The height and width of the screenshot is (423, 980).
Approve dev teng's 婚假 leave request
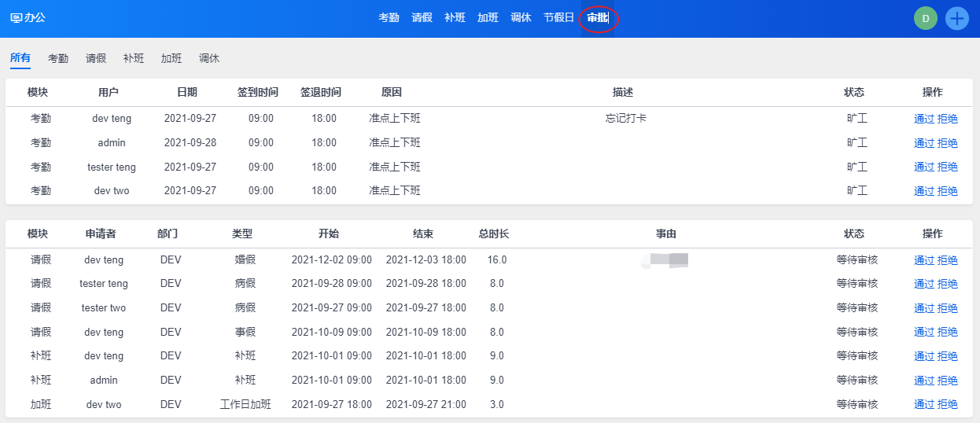pyautogui.click(x=923, y=260)
